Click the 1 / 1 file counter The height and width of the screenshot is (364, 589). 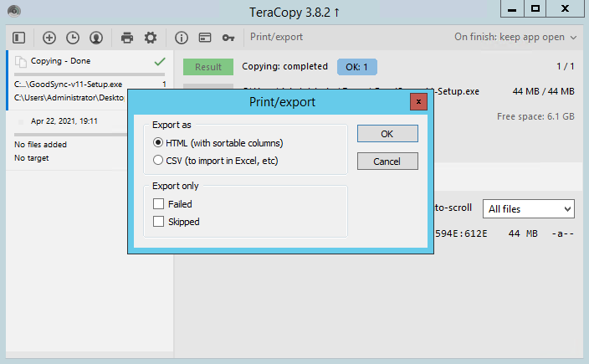click(566, 66)
